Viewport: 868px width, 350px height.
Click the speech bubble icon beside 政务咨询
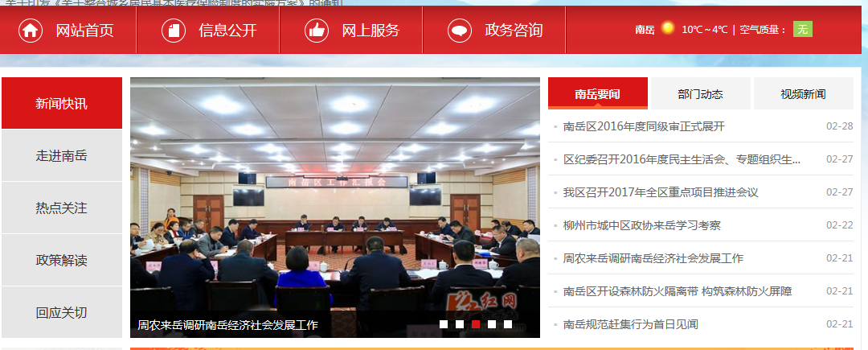click(460, 30)
